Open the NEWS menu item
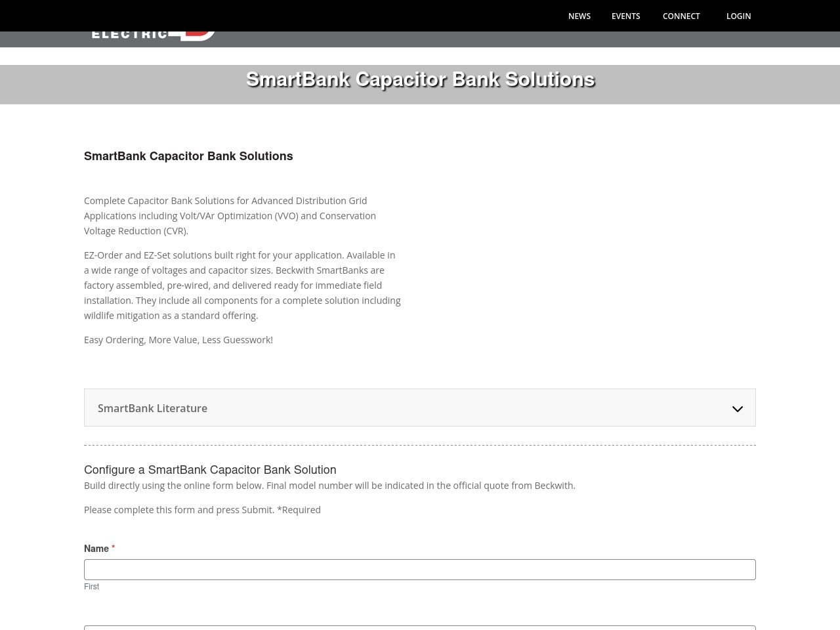Screen dimensions: 840x630 (579, 16)
